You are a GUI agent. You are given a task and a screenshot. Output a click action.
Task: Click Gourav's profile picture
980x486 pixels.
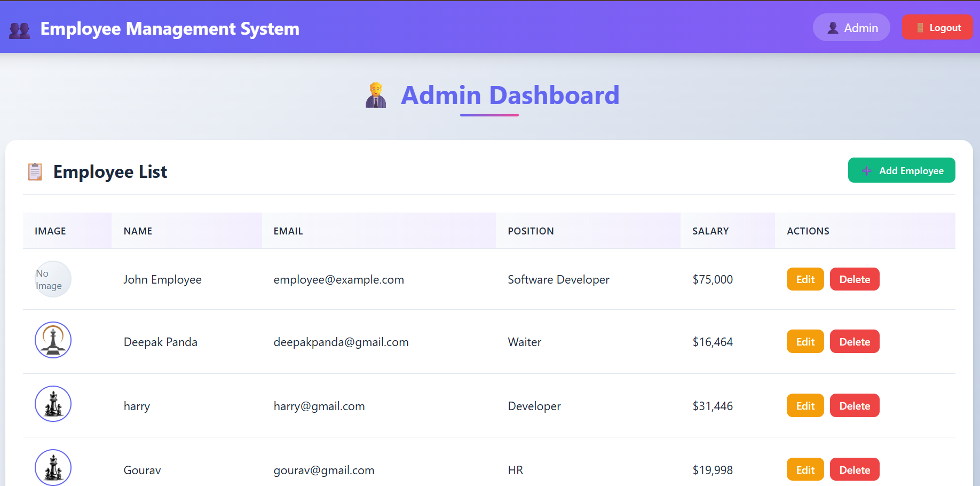coord(53,467)
